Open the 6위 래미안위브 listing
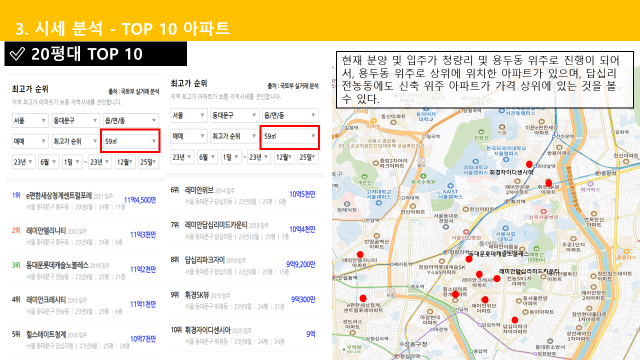Image resolution: width=640 pixels, height=360 pixels. point(244,195)
